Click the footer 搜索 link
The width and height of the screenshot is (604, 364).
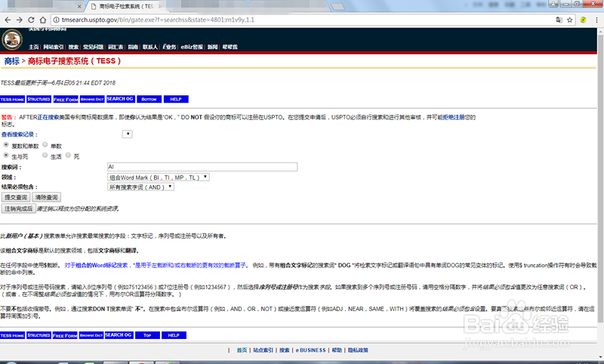click(x=285, y=350)
